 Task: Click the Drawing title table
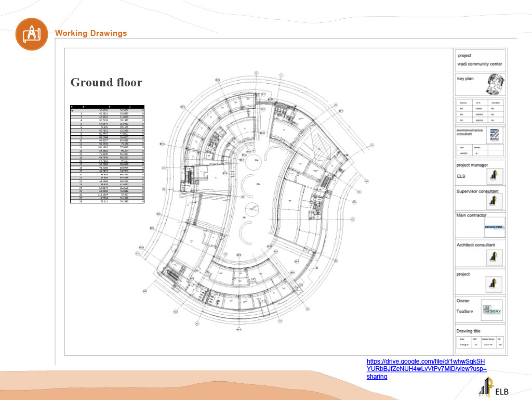point(480,341)
